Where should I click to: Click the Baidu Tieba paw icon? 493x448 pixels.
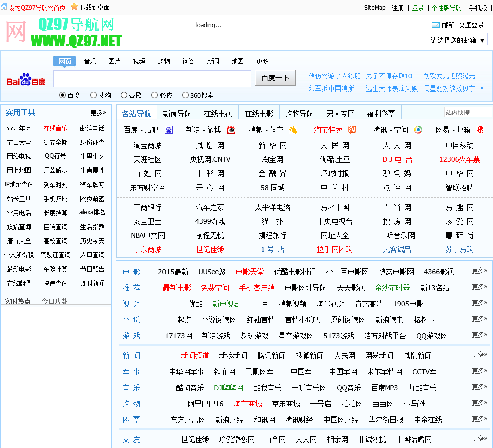pos(169,130)
